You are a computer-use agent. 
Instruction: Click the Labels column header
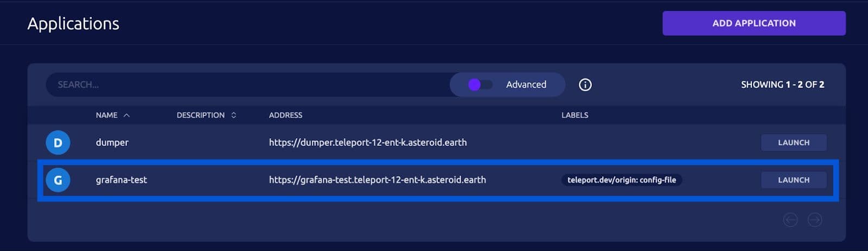(x=575, y=115)
